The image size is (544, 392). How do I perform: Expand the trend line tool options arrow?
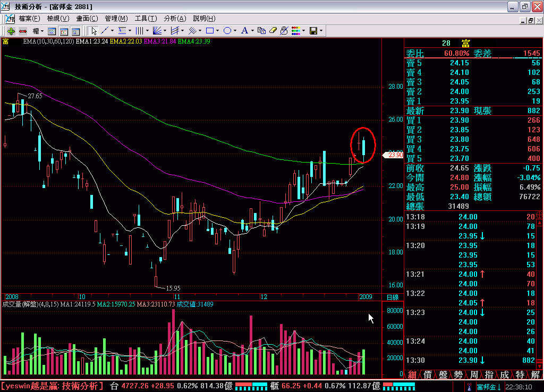click(112, 31)
